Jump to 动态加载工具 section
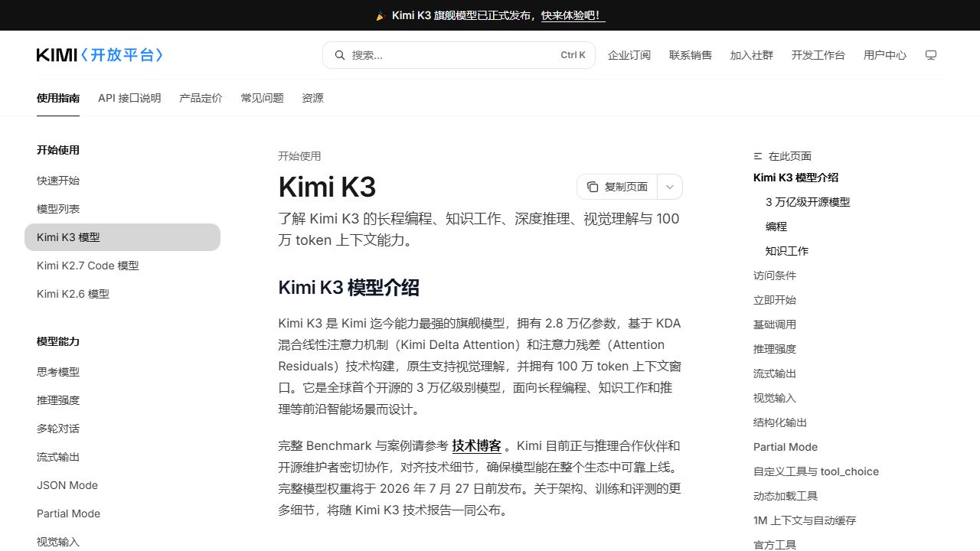This screenshot has height=551, width=980. pos(786,496)
